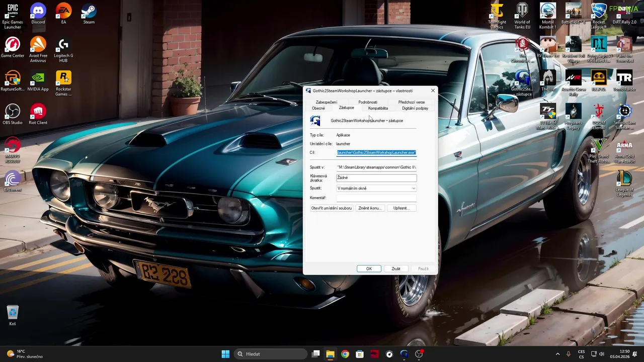Select Rockstar Games launcher desktop icon
Screen dimensions: 644x362
(63, 83)
